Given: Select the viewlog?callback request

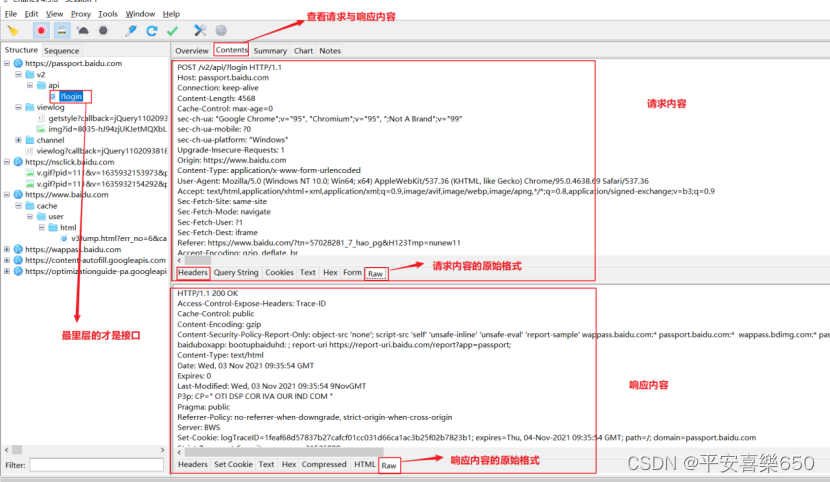Looking at the screenshot, I should click(102, 151).
